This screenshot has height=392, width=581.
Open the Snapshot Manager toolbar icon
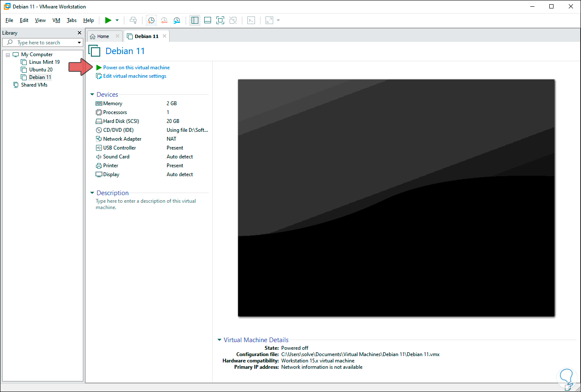click(177, 20)
